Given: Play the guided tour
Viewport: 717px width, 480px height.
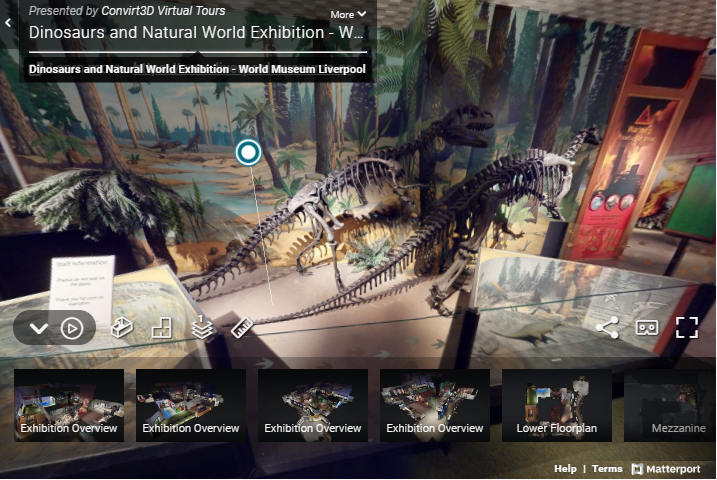Looking at the screenshot, I should coord(72,328).
